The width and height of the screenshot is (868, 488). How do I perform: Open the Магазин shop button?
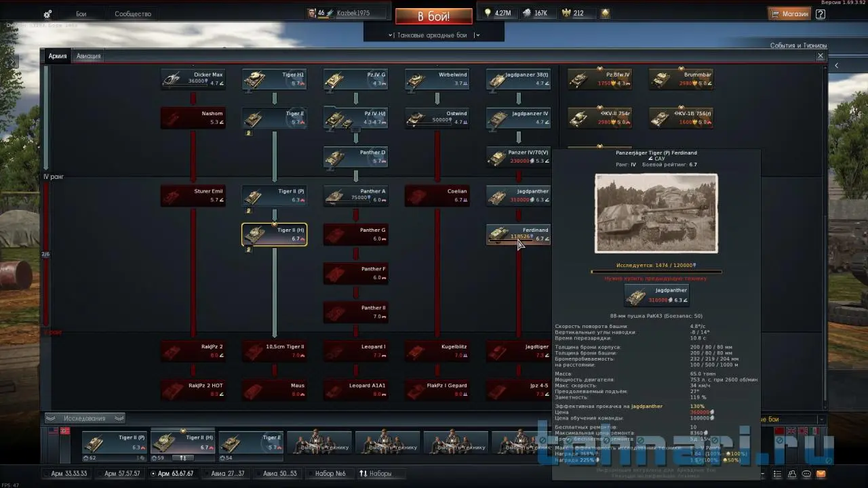pyautogui.click(x=790, y=14)
